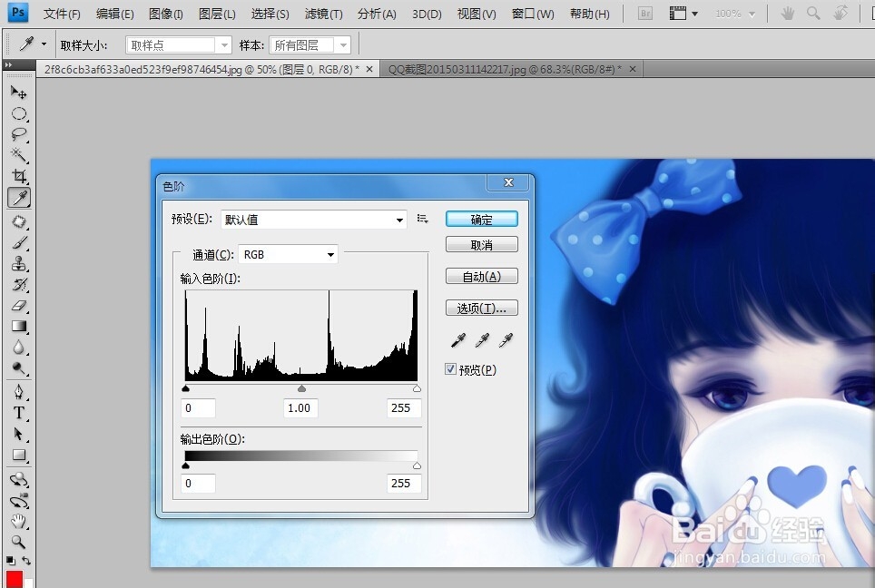Select the Type tool

click(18, 413)
